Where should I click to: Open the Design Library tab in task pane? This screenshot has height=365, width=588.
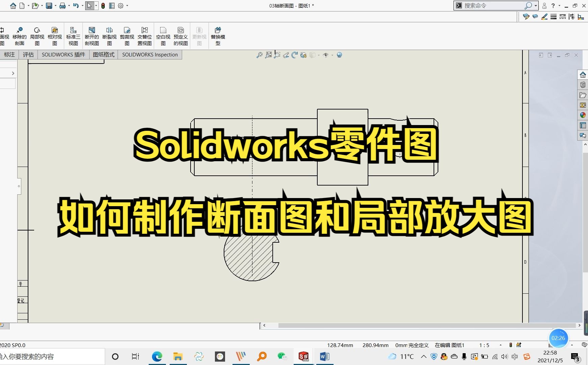[583, 85]
